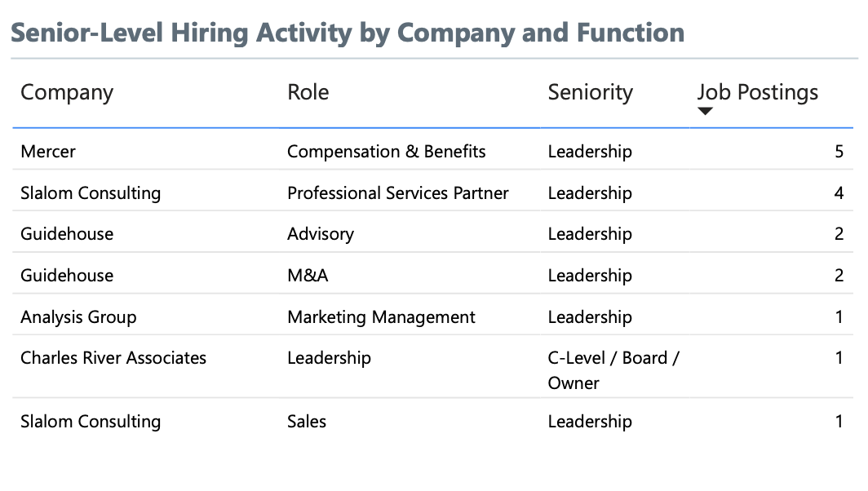Select Compensation & Benefits role cell
The height and width of the screenshot is (491, 868).
tap(387, 152)
